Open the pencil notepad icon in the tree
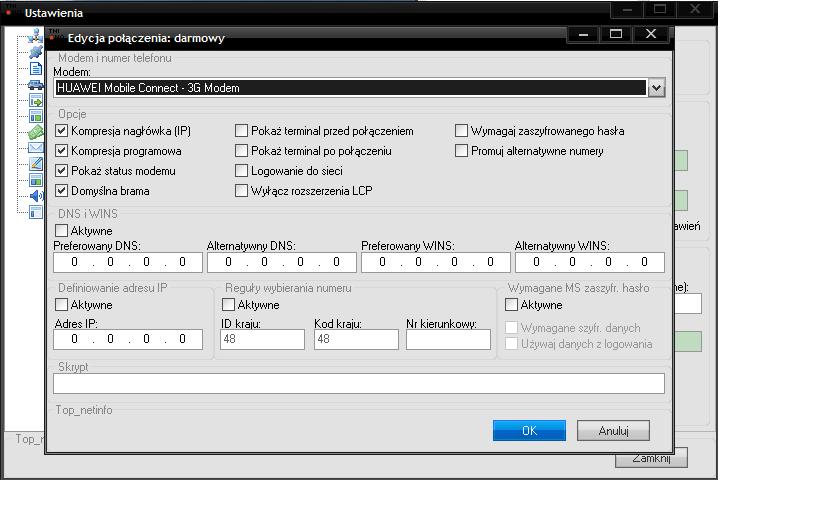 (x=36, y=164)
